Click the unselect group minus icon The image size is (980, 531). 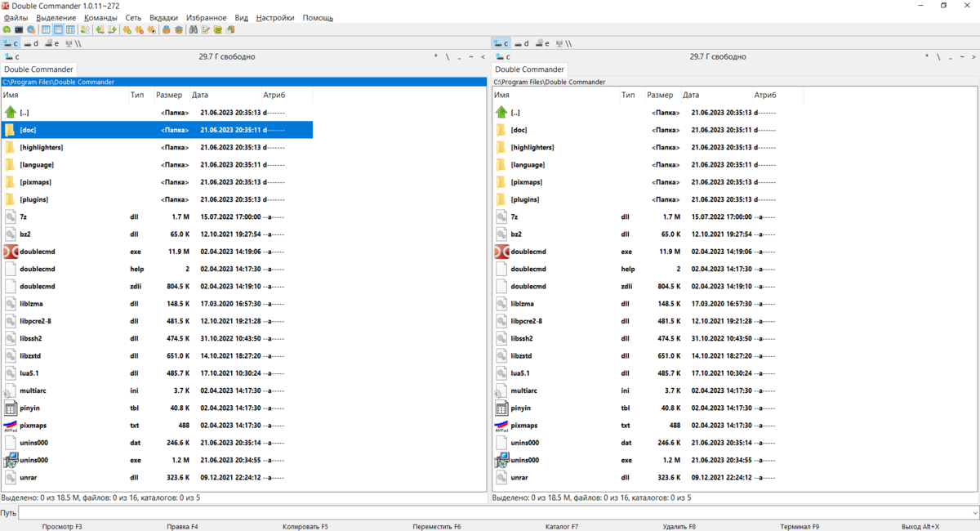[x=139, y=29]
